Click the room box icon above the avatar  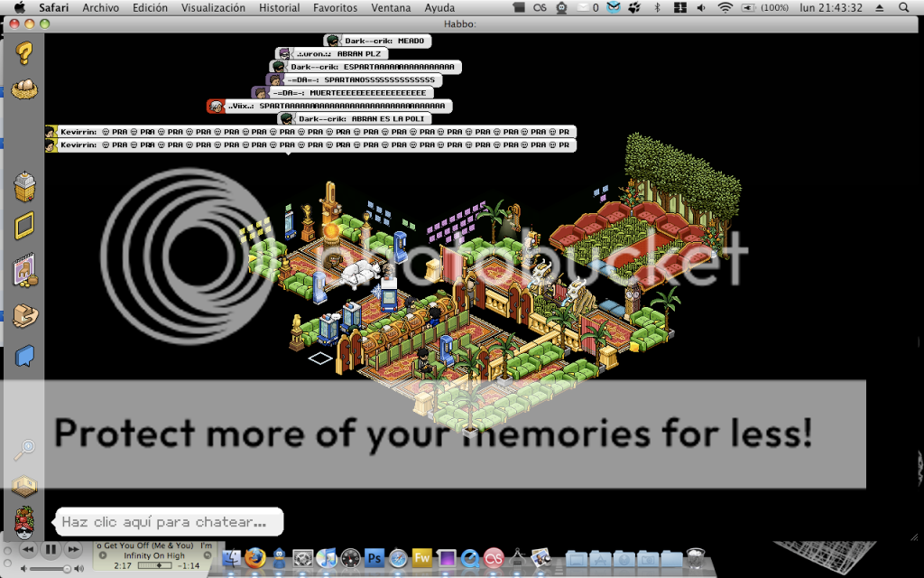[x=24, y=485]
